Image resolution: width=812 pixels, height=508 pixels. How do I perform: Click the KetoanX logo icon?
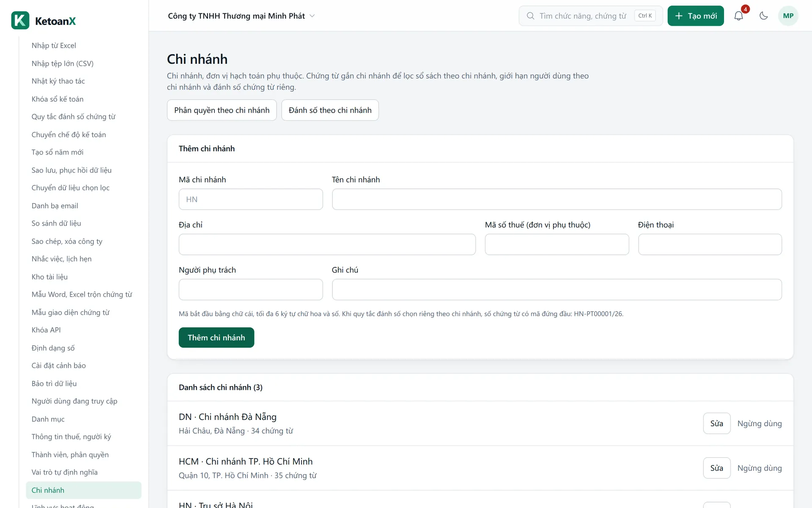click(x=20, y=20)
